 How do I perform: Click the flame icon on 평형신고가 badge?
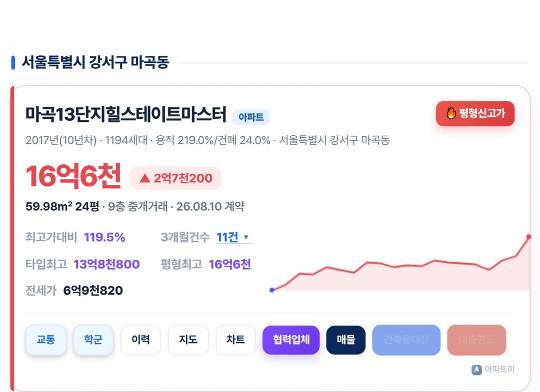pos(451,113)
